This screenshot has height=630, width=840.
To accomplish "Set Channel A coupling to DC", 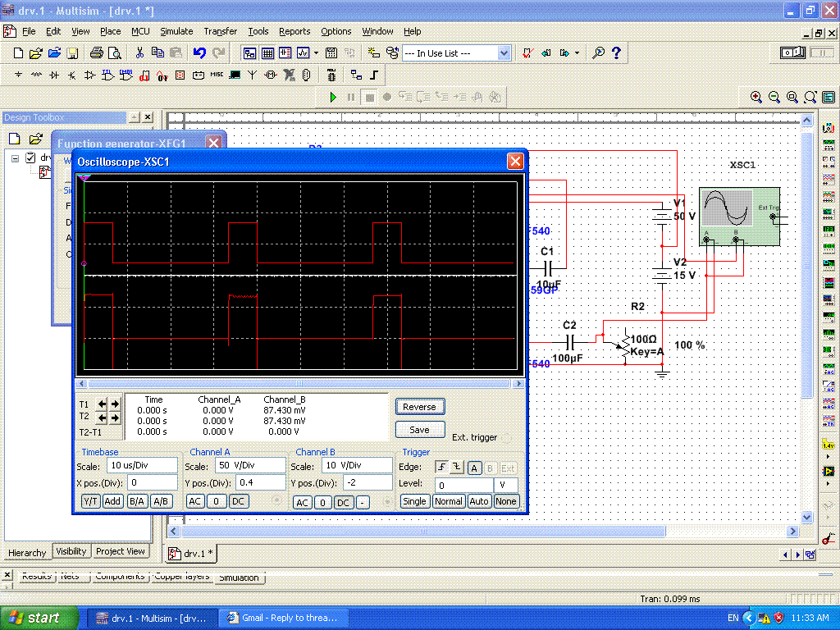I will (x=238, y=501).
